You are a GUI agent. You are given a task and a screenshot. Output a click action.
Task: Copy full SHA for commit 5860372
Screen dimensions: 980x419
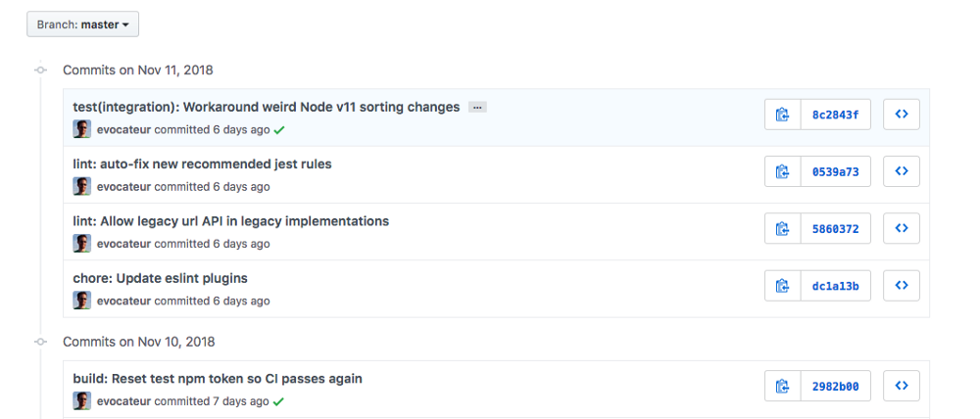(782, 228)
